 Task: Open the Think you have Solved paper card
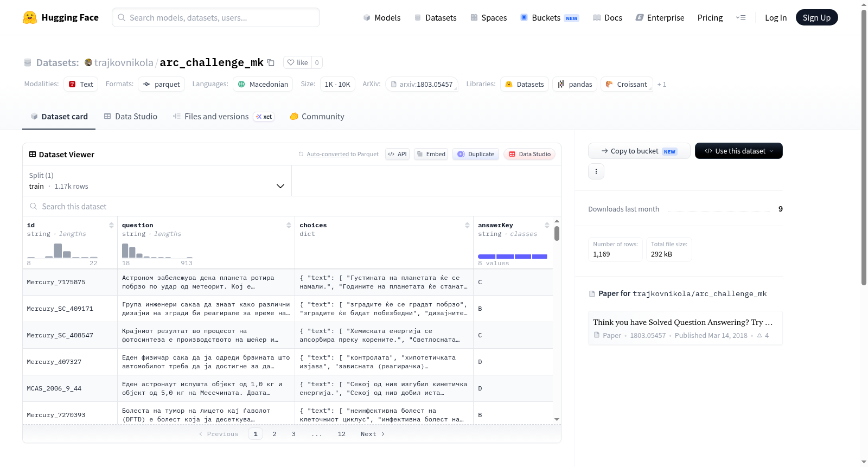pos(685,328)
